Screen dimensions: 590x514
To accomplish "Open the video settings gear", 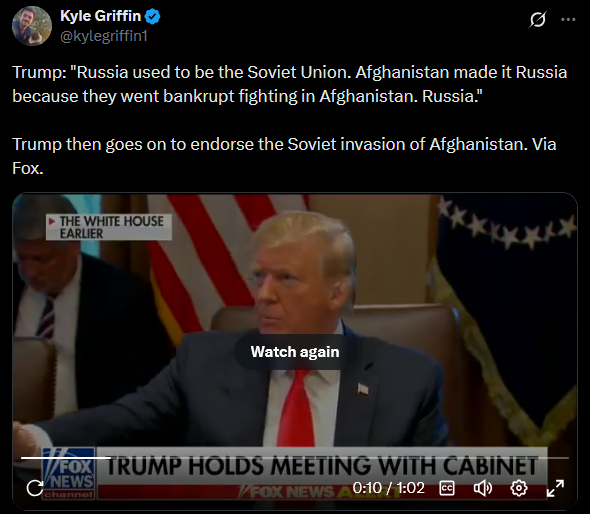I will click(519, 488).
